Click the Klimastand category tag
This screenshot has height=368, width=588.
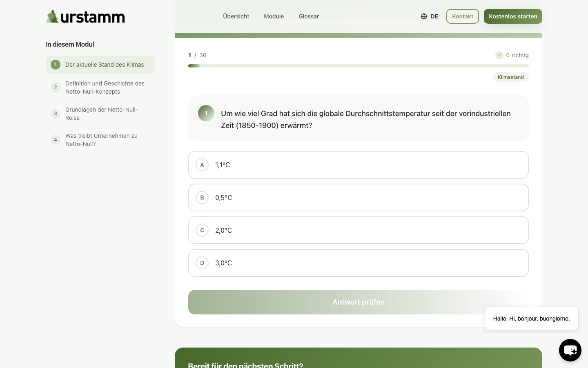[511, 77]
